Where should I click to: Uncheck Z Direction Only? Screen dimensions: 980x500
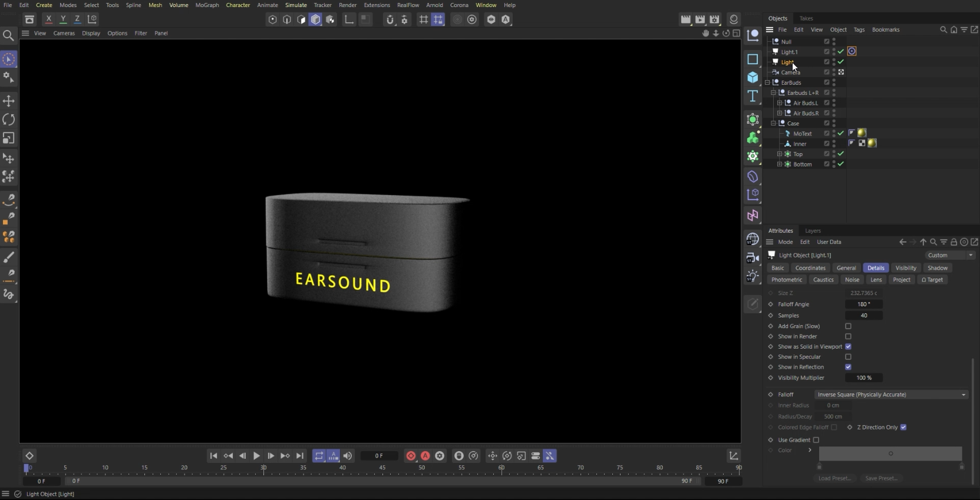click(x=903, y=428)
